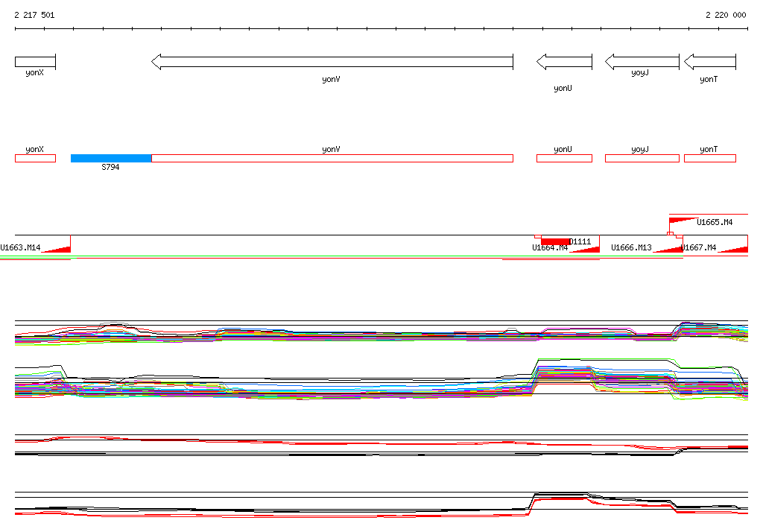This screenshot has height=532, width=763.
Task: Click the U1665.M4 label
Action: coord(715,223)
